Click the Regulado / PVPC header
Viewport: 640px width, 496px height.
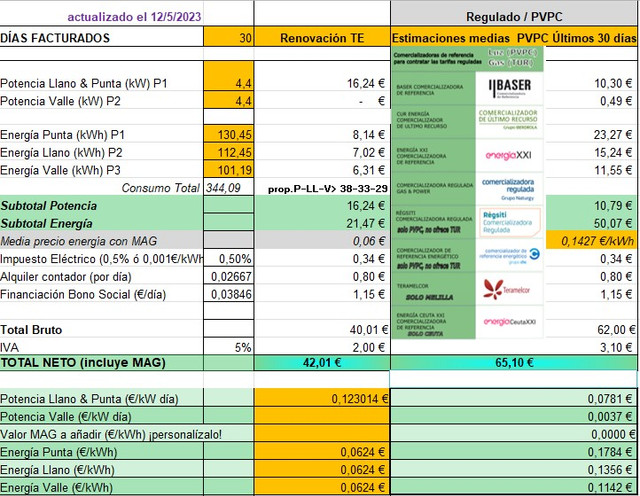tap(514, 16)
